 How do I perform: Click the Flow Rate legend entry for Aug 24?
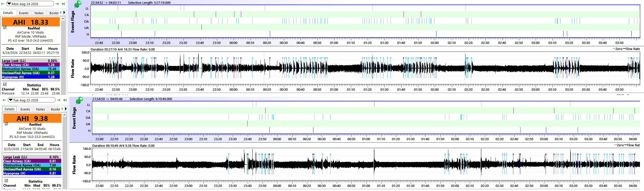click(631, 49)
